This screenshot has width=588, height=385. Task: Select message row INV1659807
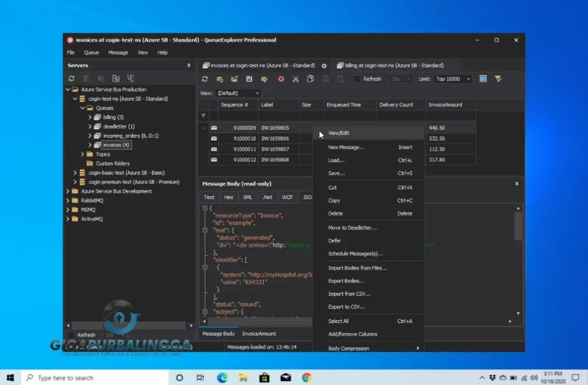click(274, 149)
